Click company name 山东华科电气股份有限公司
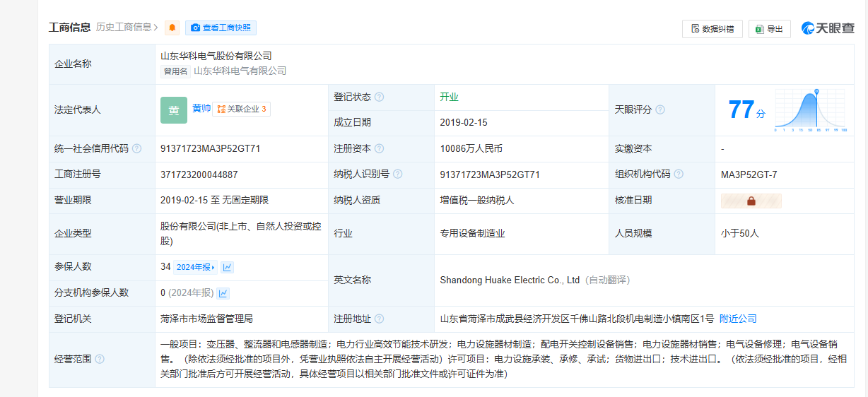The image size is (868, 397). pos(216,56)
